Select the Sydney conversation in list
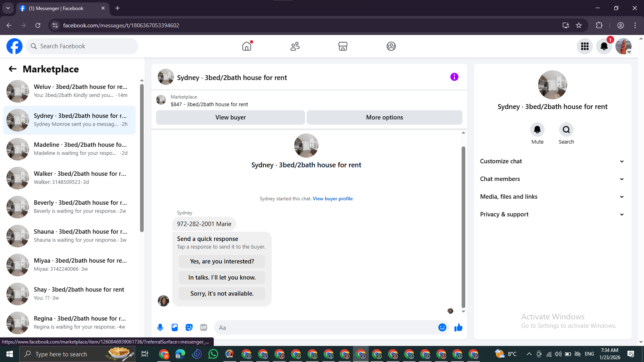 [69, 120]
